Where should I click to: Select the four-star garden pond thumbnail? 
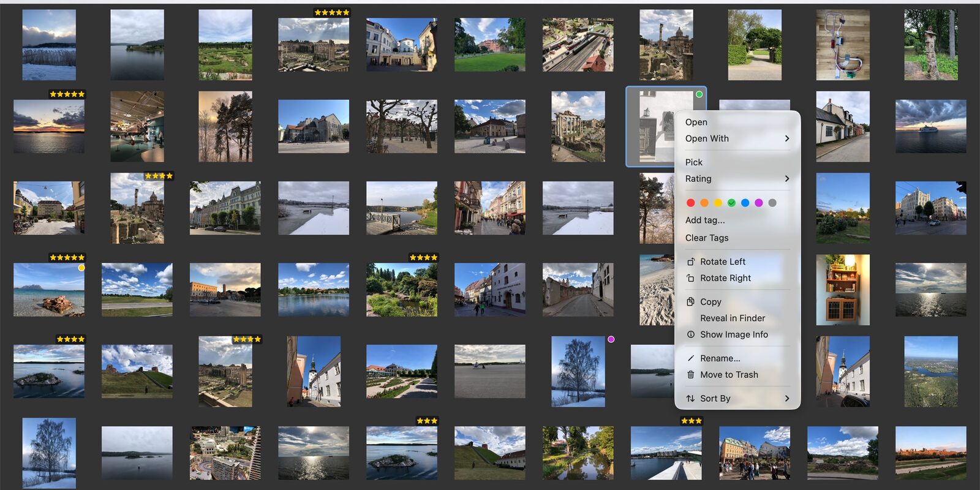point(402,290)
